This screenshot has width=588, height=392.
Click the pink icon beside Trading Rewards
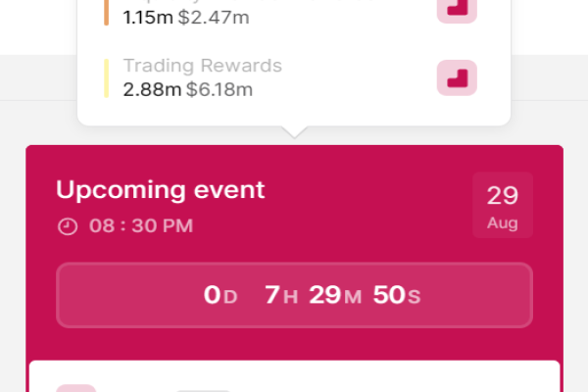coord(457,78)
